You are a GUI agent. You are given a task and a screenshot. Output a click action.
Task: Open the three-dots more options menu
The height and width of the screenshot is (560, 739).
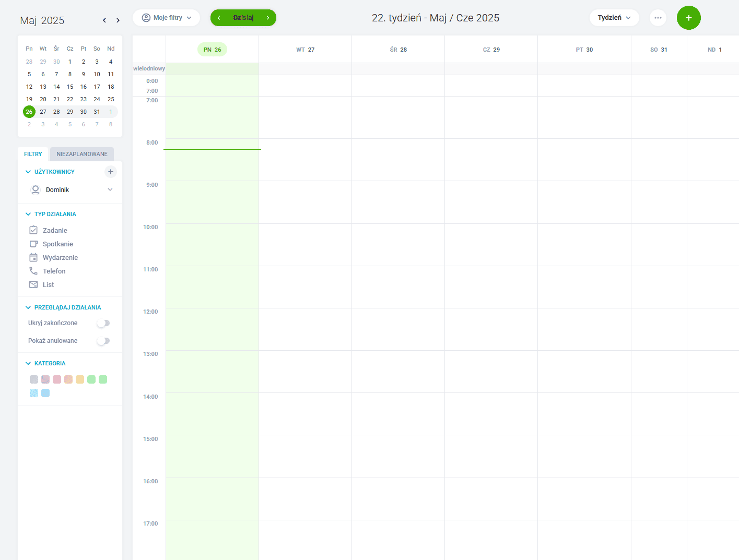click(658, 18)
